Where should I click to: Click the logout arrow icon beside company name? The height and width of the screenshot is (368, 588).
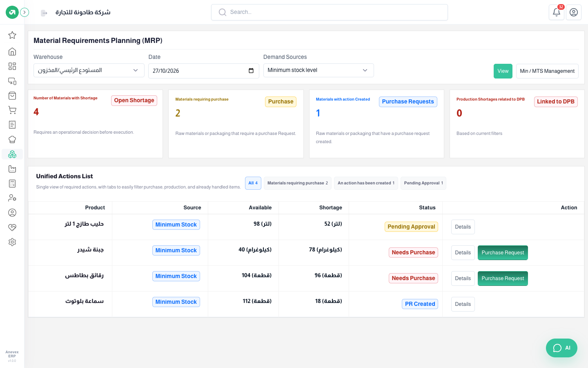tap(44, 13)
